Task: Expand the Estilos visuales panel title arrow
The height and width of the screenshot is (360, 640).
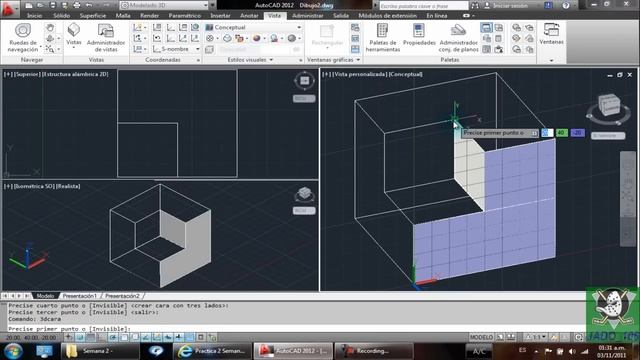Action: coord(271,60)
